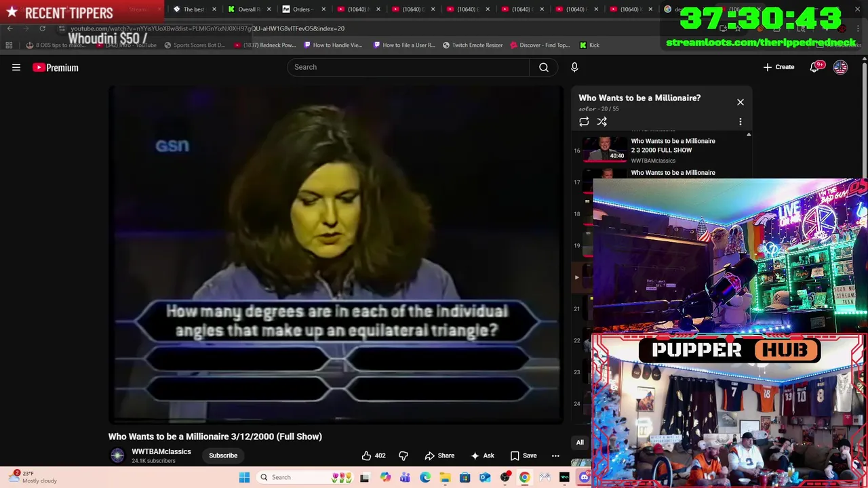Subscribe to WWTBAMclassics
This screenshot has height=488, width=868.
click(x=223, y=455)
